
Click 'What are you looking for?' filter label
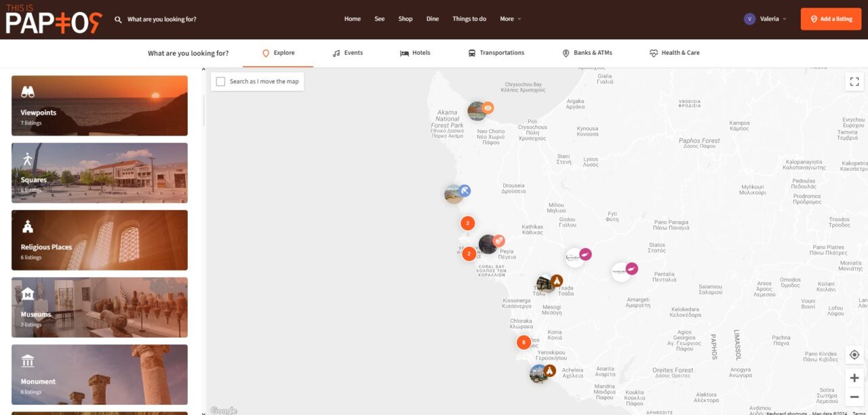pos(188,53)
